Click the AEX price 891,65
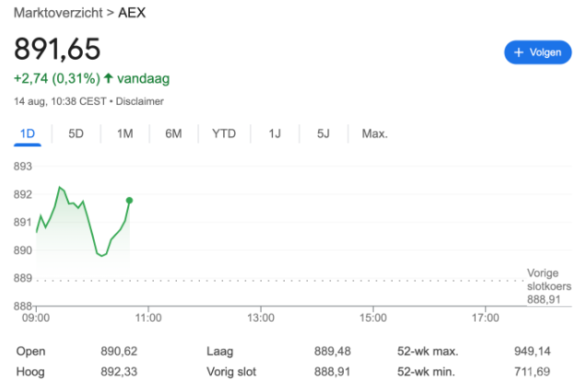 click(x=57, y=49)
